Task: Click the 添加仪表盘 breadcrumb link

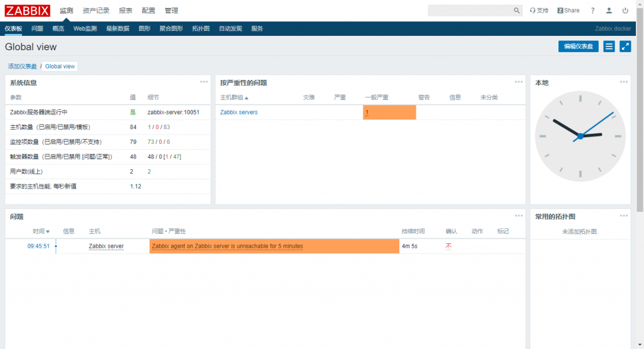Action: click(22, 66)
